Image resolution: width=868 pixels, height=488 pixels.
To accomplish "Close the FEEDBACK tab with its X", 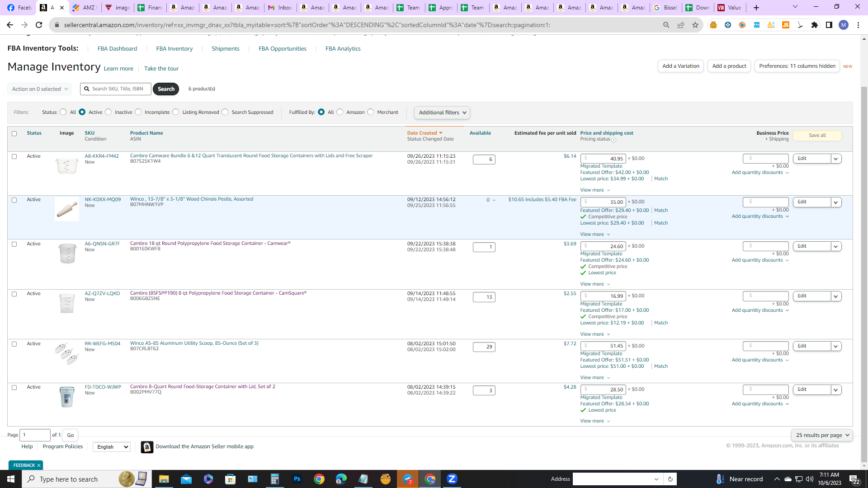I will click(39, 465).
